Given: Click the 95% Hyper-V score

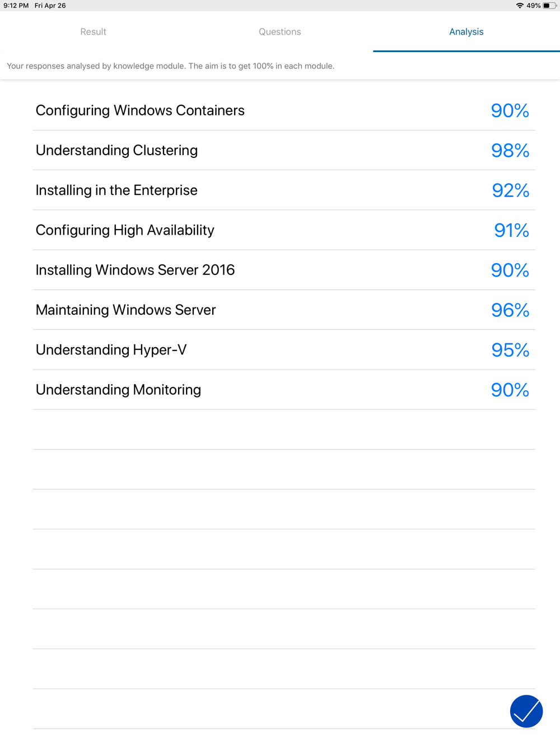Looking at the screenshot, I should [x=510, y=350].
